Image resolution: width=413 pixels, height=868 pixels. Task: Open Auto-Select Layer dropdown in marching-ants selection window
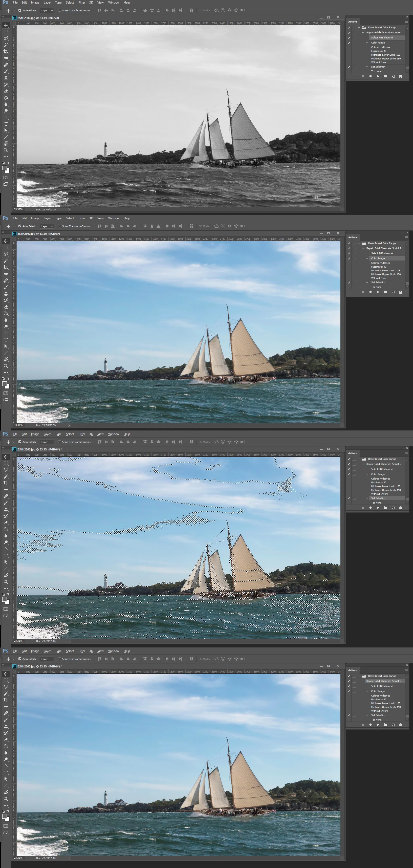coord(47,442)
